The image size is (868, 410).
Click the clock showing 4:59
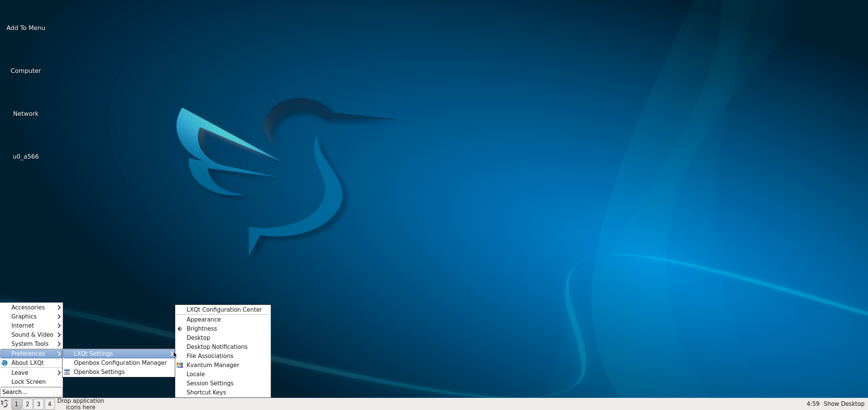[813, 404]
